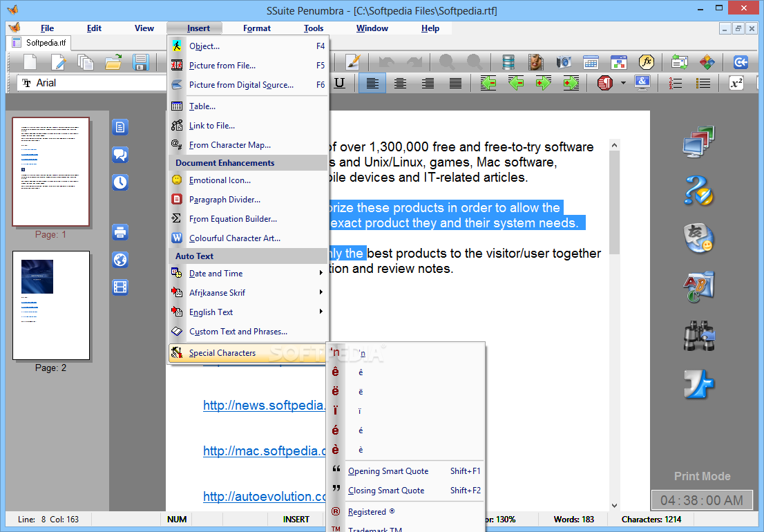Click the paintbrush document toolbar icon

pyautogui.click(x=353, y=62)
